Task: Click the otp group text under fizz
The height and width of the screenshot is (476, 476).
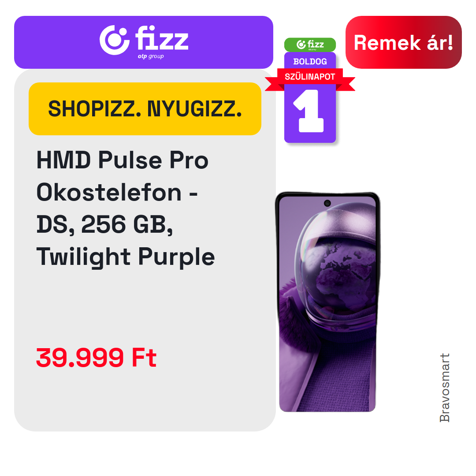Action: click(151, 56)
